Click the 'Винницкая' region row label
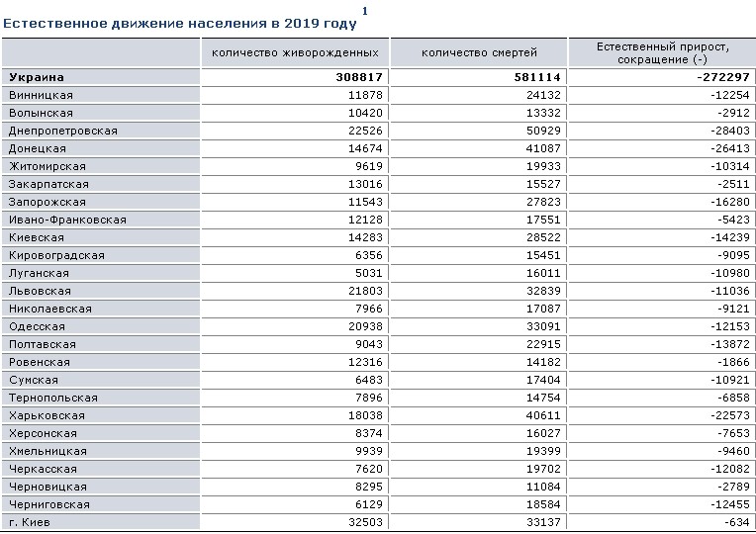Viewport: 756px width, 534px height. (41, 95)
